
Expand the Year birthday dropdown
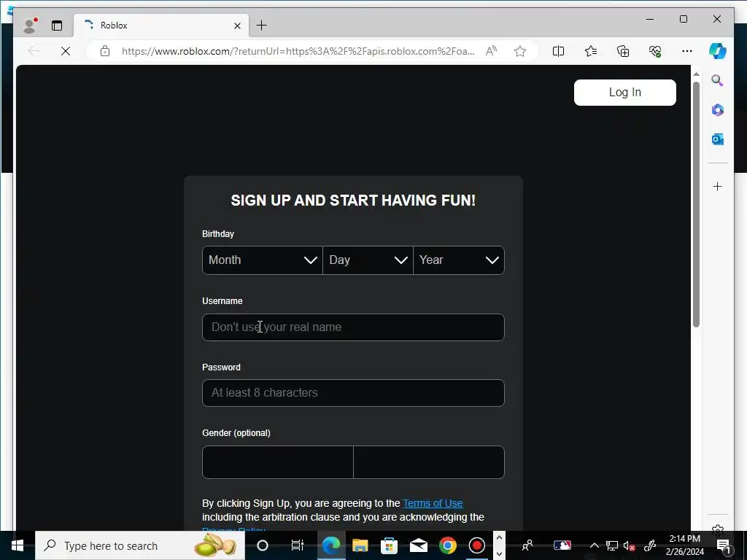(459, 260)
